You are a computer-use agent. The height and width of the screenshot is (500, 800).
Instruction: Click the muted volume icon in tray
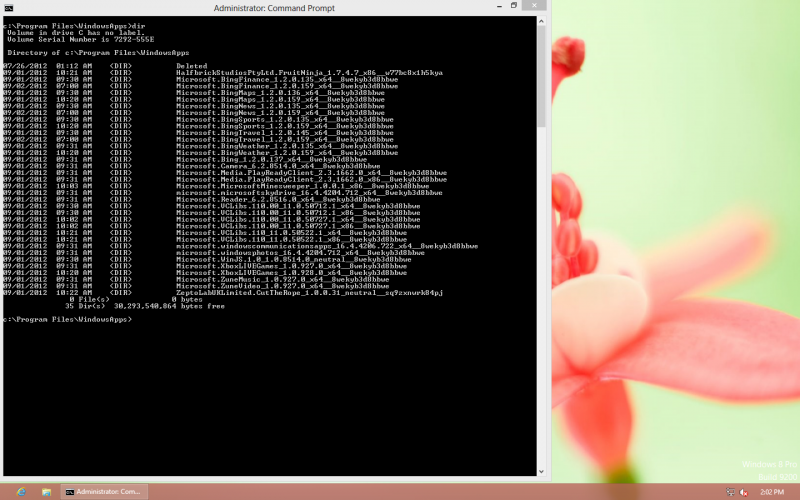coord(744,492)
